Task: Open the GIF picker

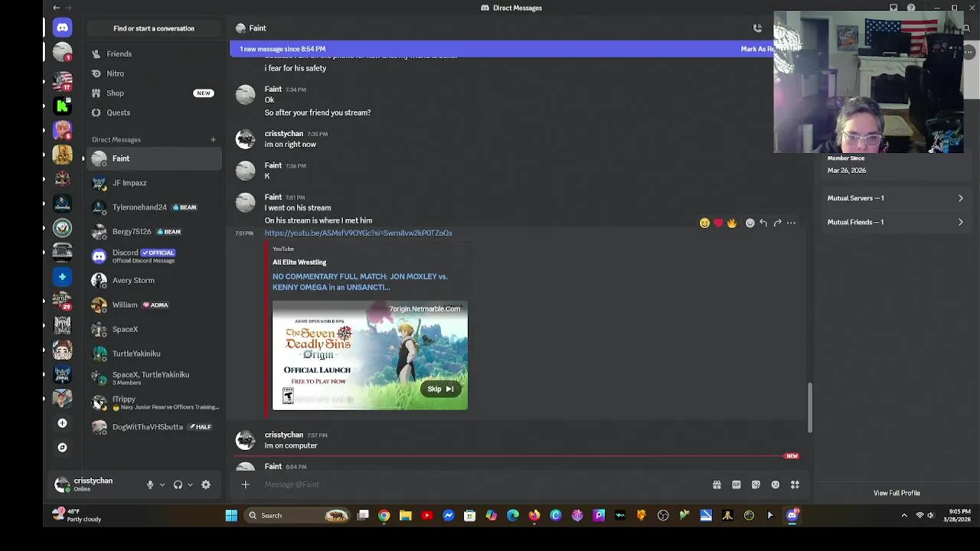Action: click(x=736, y=484)
